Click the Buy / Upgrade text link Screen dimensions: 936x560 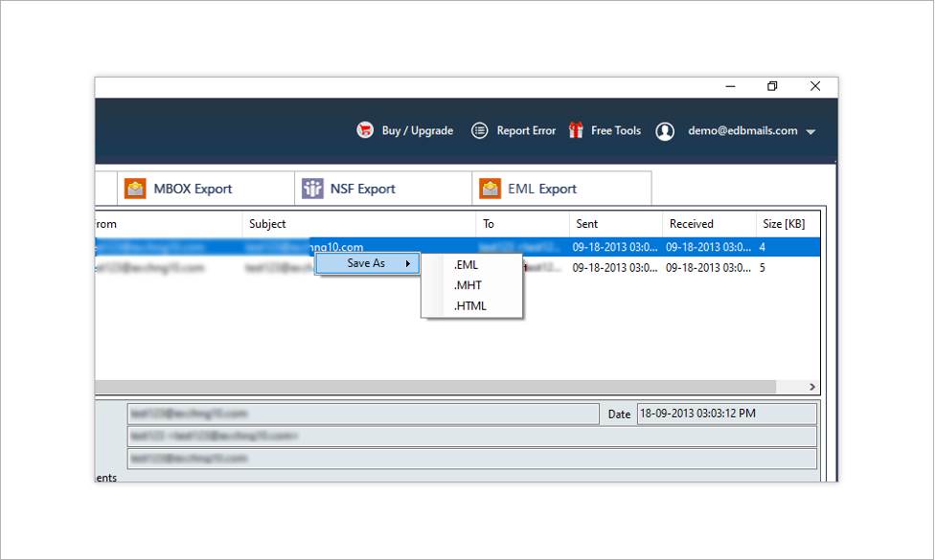click(417, 131)
